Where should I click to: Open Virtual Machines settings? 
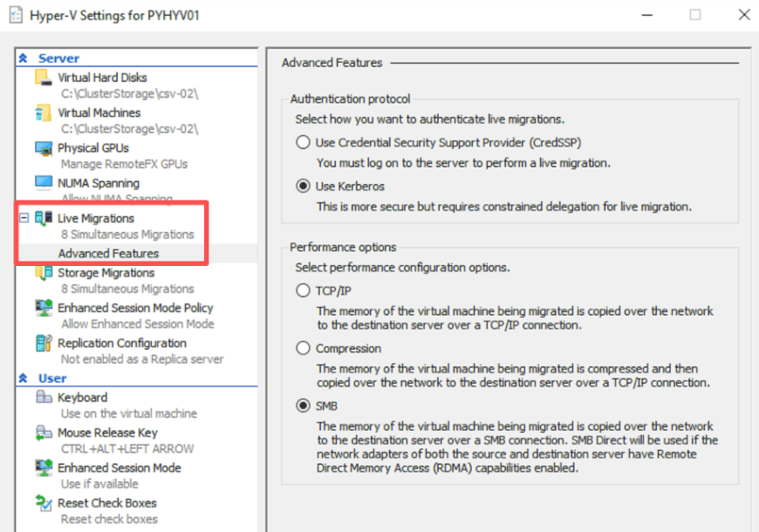pos(99,113)
